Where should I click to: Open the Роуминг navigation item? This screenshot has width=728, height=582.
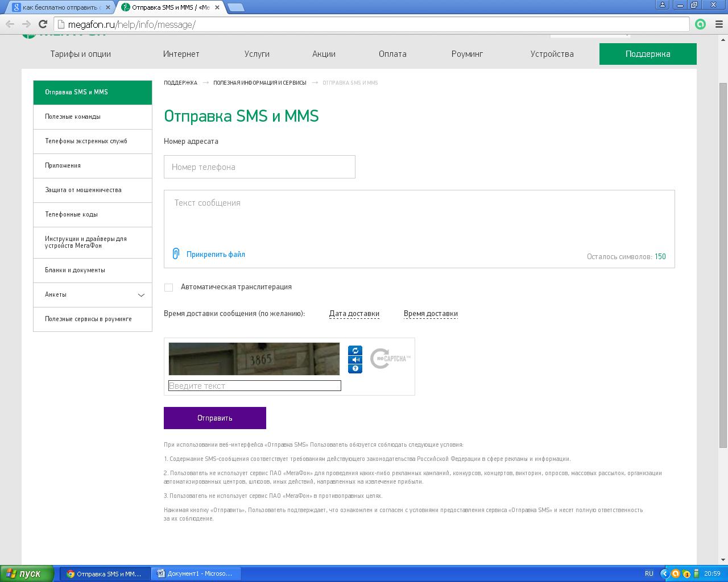(467, 54)
